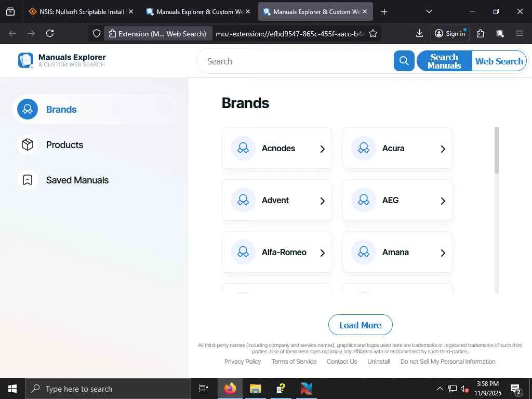Image resolution: width=532 pixels, height=399 pixels.
Task: Open File Explorer from the taskbar
Action: pos(255,389)
